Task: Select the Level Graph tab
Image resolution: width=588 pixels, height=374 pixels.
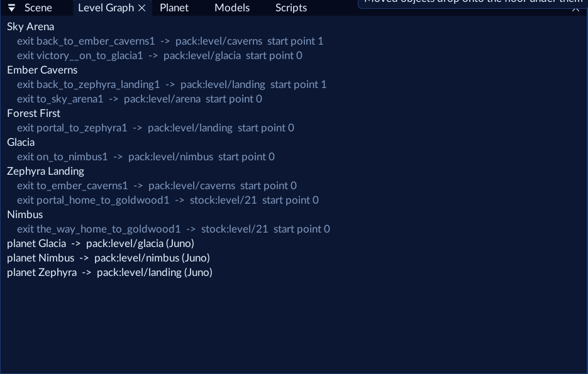Action: [106, 8]
